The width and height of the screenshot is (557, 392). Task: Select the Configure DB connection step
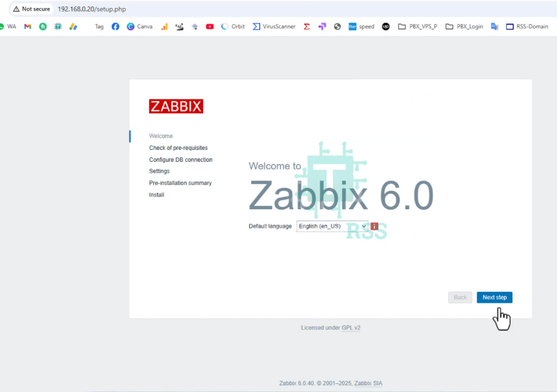click(x=180, y=160)
